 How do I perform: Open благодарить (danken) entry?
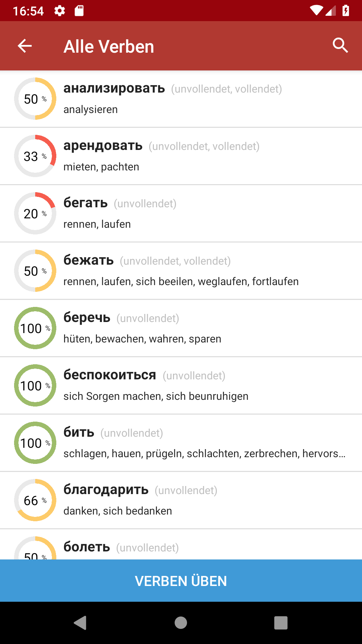tap(181, 500)
